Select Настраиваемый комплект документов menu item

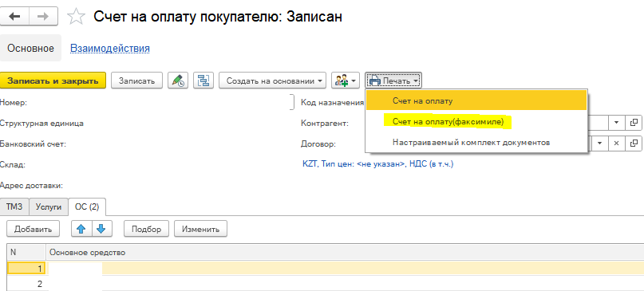471,143
